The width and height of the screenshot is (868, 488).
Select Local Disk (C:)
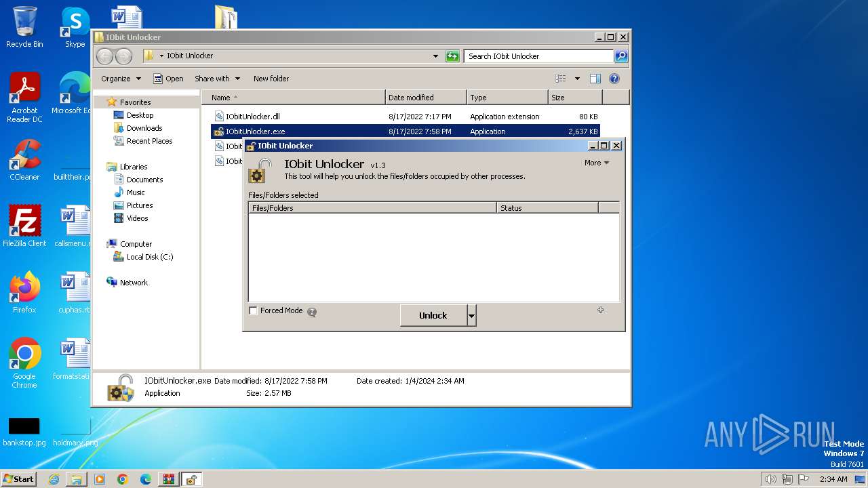click(149, 257)
